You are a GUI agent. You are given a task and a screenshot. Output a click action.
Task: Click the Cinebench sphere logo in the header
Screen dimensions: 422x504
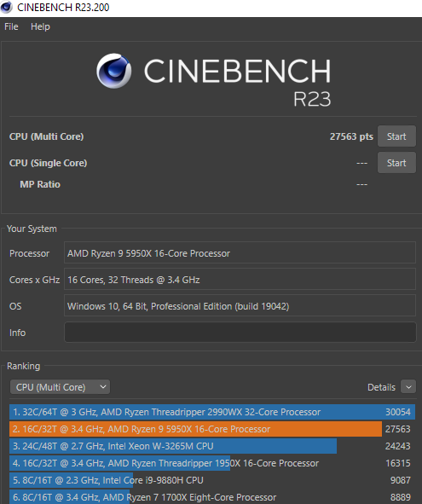(113, 71)
